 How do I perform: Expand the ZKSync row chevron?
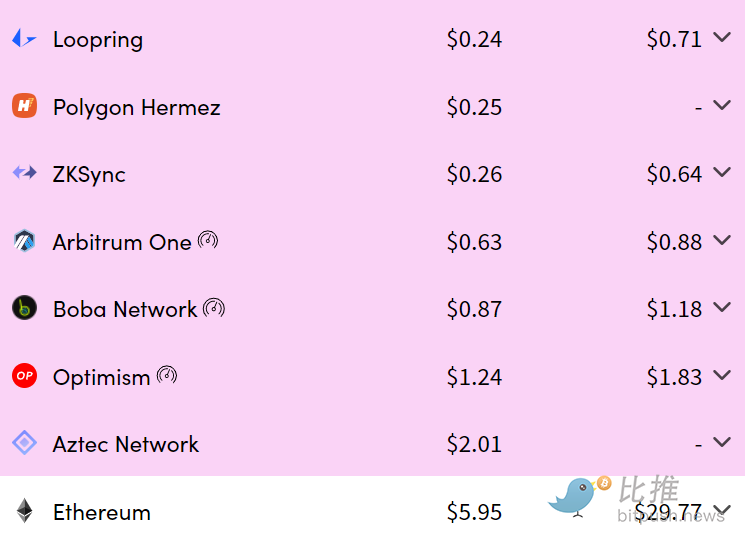722,172
